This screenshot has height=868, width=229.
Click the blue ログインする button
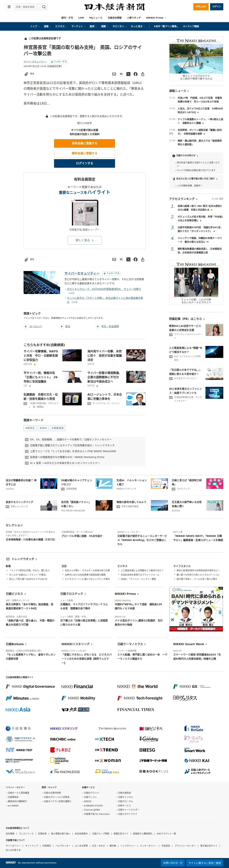pos(84,163)
